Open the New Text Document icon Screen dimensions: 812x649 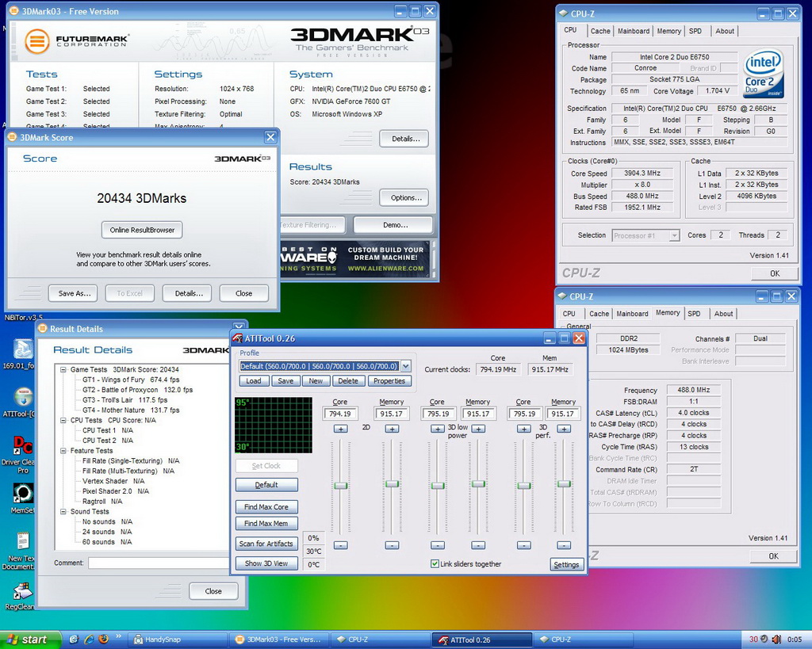click(23, 541)
